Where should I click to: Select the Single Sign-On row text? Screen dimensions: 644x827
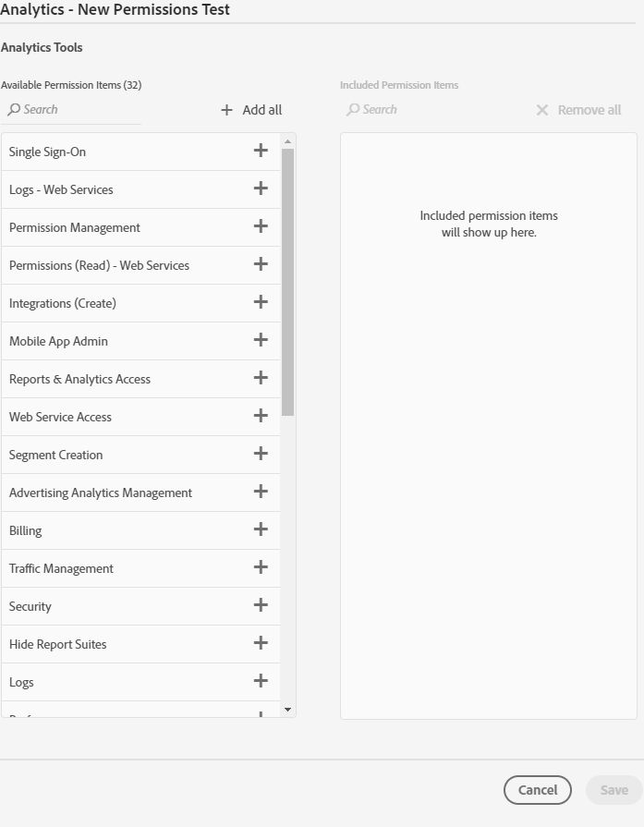pyautogui.click(x=47, y=152)
